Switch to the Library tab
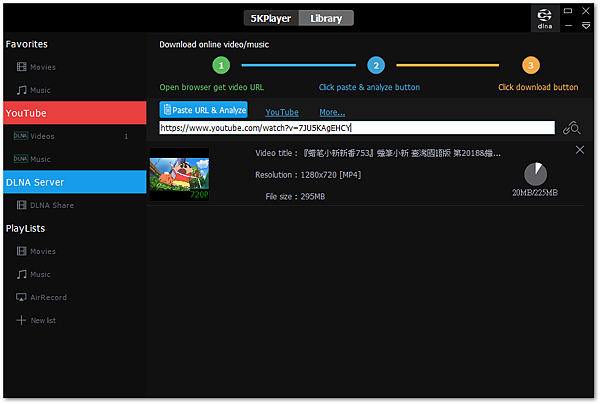 coord(326,18)
